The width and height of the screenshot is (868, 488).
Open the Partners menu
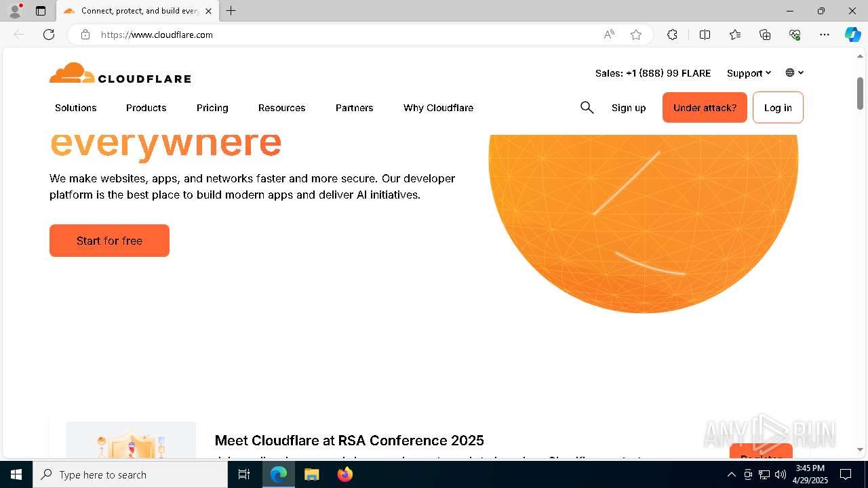(355, 108)
